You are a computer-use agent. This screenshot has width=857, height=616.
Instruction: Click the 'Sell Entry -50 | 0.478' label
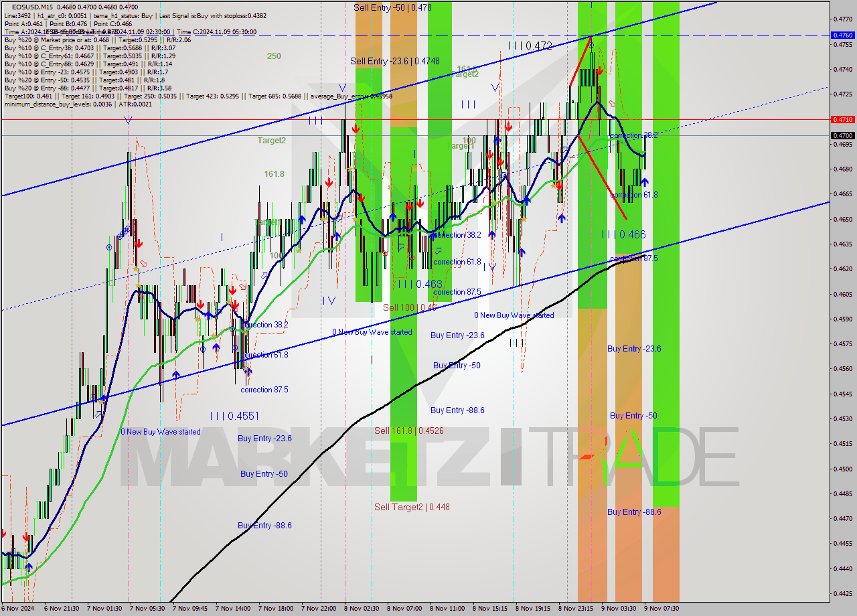(392, 7)
